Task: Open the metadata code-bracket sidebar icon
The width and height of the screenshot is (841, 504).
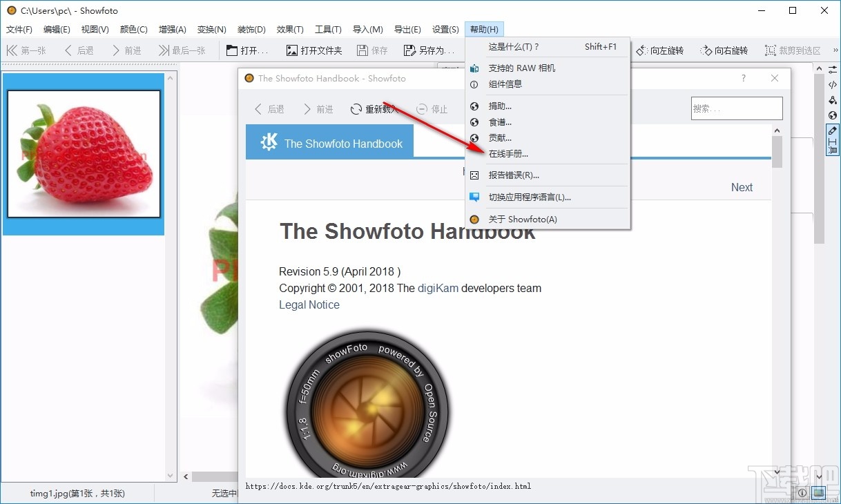Action: 833,84
